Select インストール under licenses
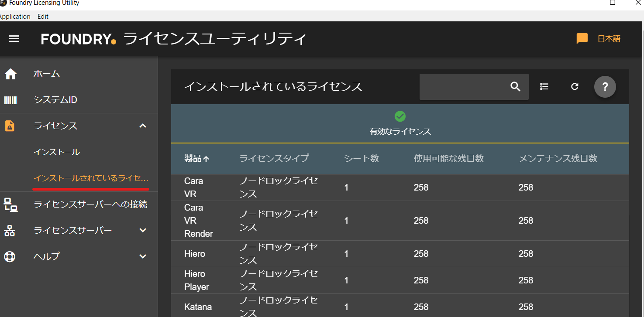 coord(57,152)
